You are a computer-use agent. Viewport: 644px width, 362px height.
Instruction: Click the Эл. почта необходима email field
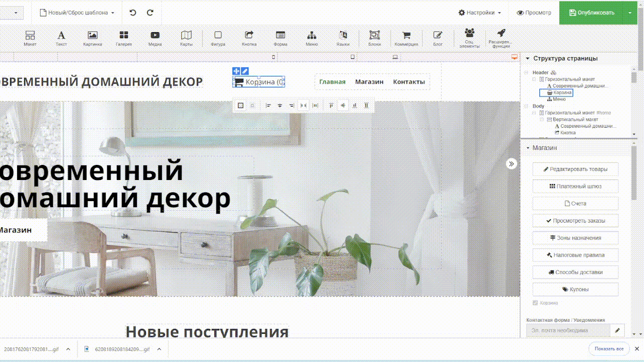click(x=568, y=330)
